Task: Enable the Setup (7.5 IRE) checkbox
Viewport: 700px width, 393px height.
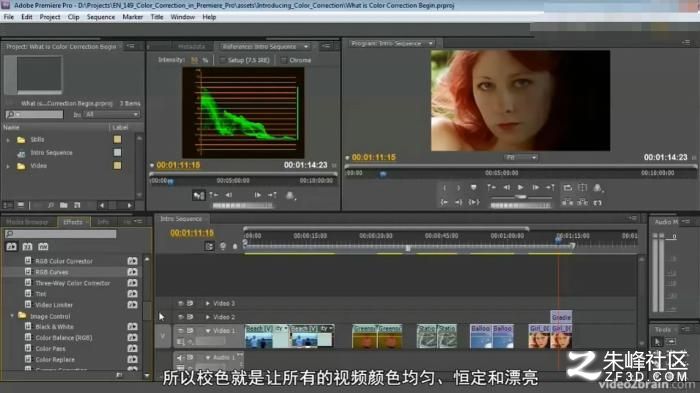Action: click(222, 60)
